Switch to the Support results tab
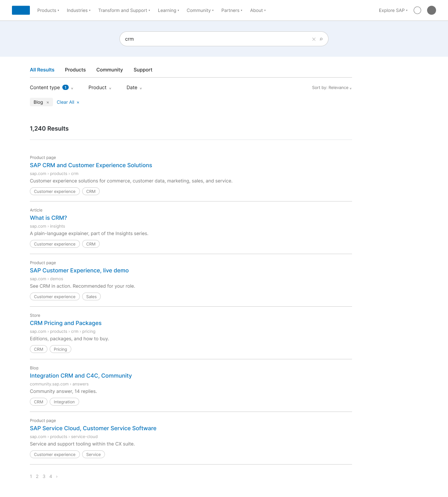The width and height of the screenshot is (448, 497). click(143, 70)
